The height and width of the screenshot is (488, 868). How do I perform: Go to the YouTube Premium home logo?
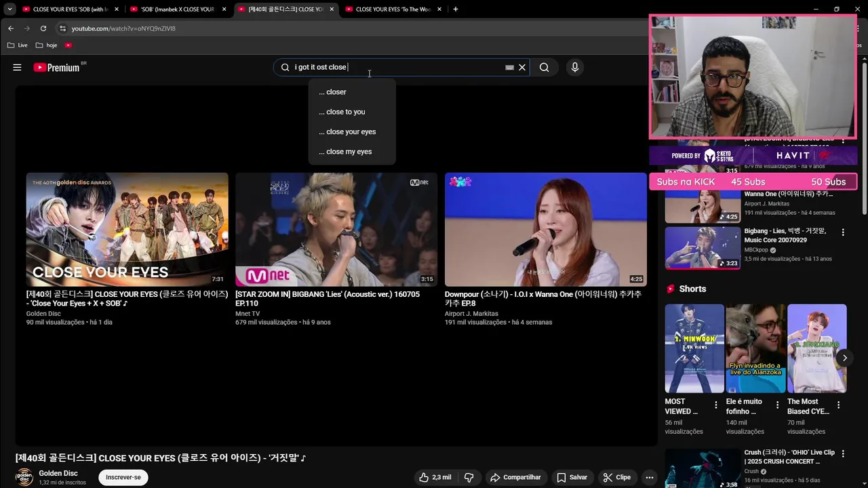[57, 67]
